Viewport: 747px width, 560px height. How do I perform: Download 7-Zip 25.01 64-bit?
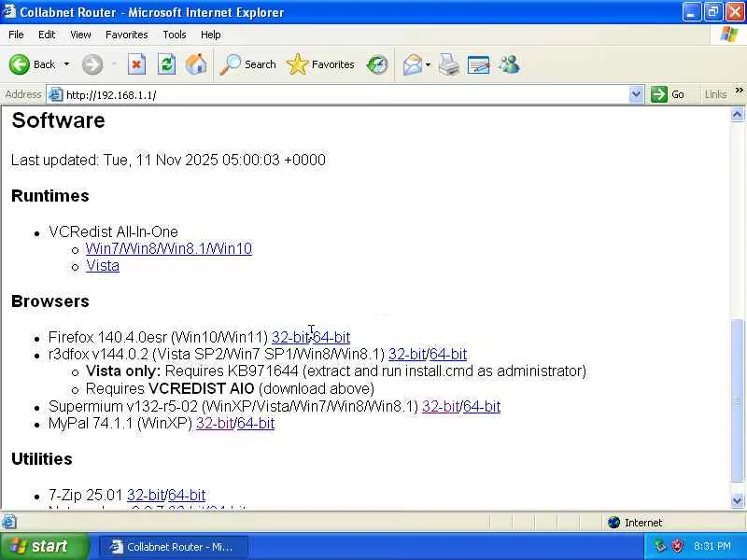[187, 496]
